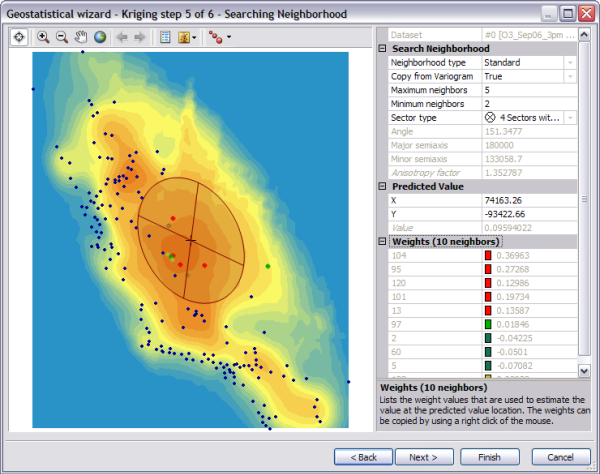Click the green swatch for neighbor 97

tap(488, 324)
